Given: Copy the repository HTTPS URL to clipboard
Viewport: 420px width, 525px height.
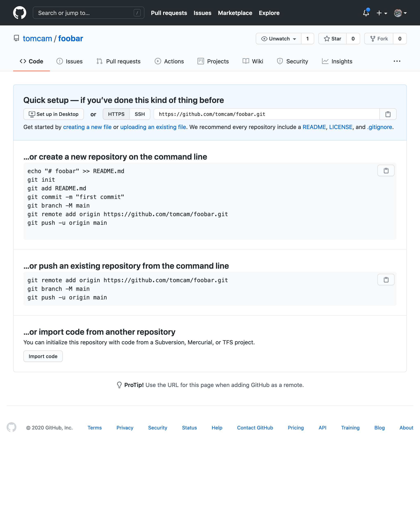Looking at the screenshot, I should click(x=388, y=114).
